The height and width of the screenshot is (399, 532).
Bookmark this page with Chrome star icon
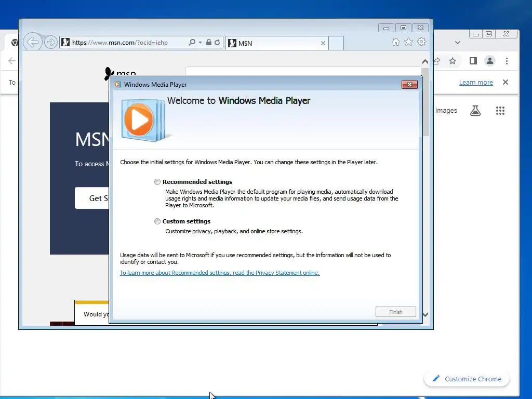(453, 61)
